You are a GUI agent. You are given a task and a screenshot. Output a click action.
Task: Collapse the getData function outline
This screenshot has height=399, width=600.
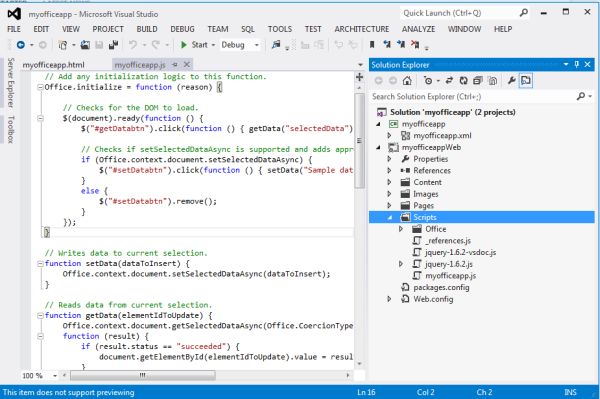[40, 316]
